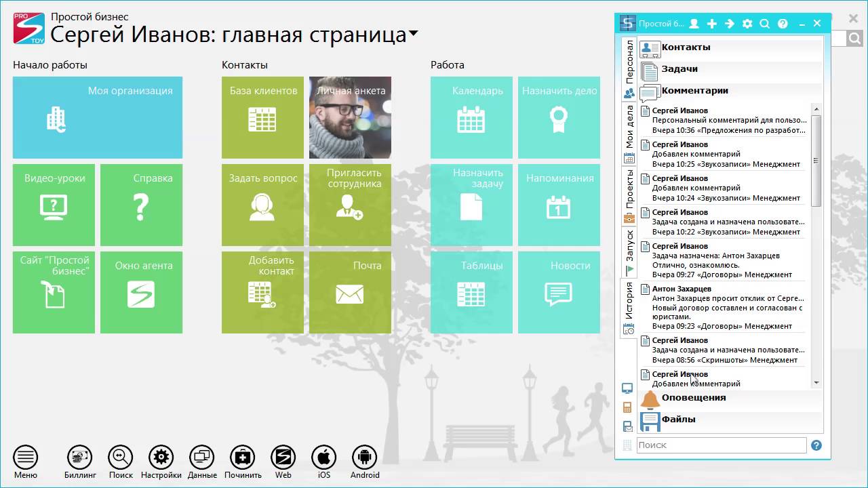Open the Окно агента tile
Viewport: 868px width, 488px height.
(141, 292)
